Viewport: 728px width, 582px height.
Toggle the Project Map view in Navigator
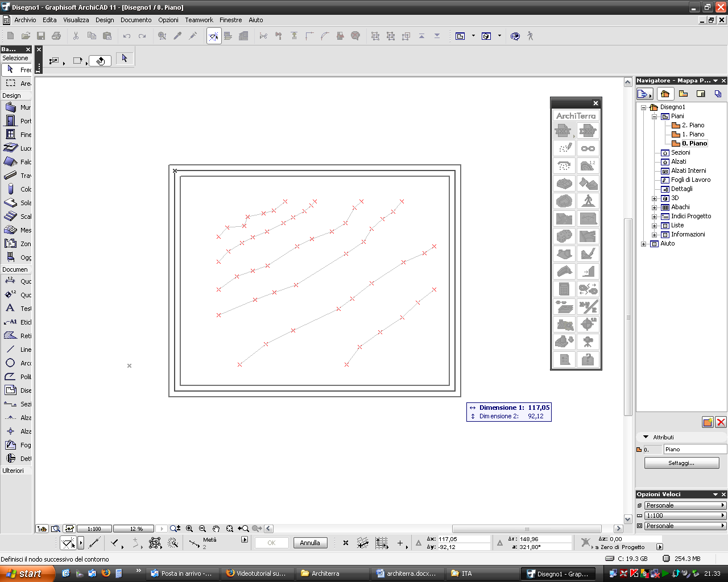pos(665,94)
